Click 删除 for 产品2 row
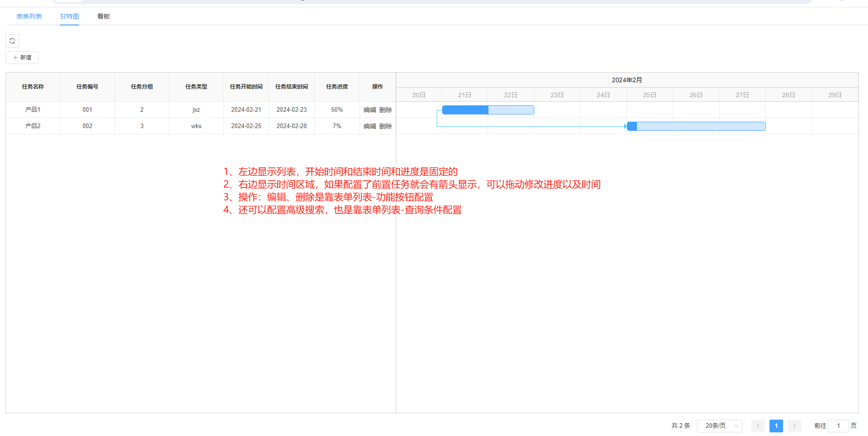The height and width of the screenshot is (436, 868). point(385,126)
